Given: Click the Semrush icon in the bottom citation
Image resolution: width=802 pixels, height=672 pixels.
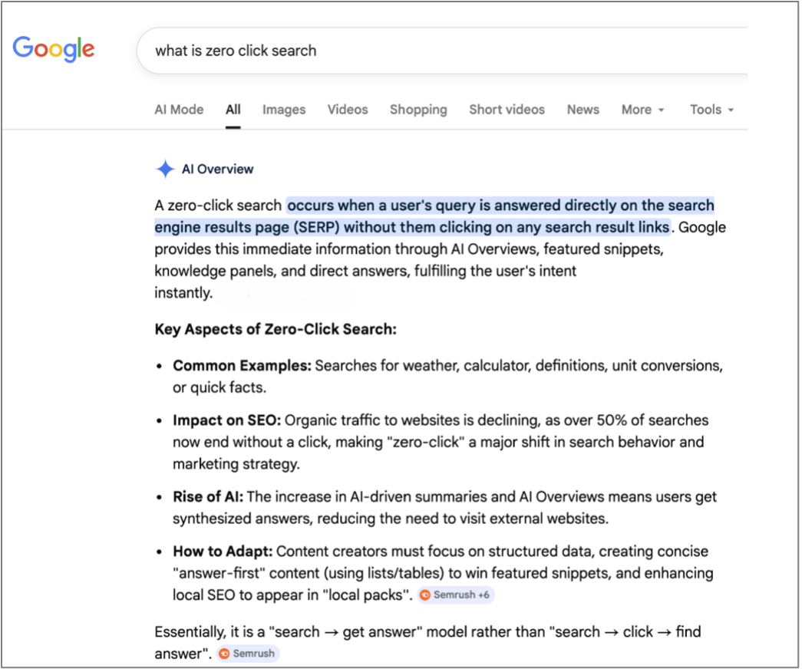Looking at the screenshot, I should (x=223, y=654).
